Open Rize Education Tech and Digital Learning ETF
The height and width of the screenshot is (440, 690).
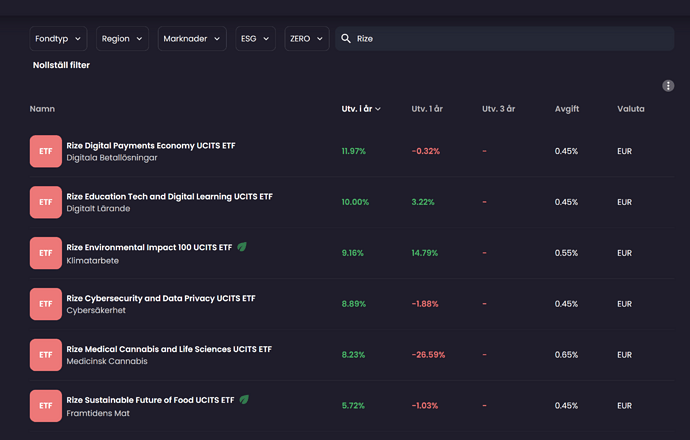coord(169,197)
